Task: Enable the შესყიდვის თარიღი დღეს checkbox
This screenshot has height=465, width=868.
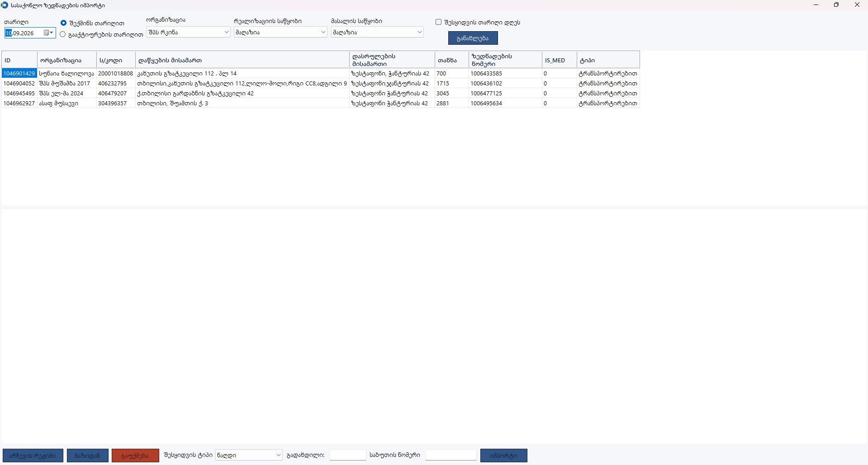Action: (x=438, y=22)
